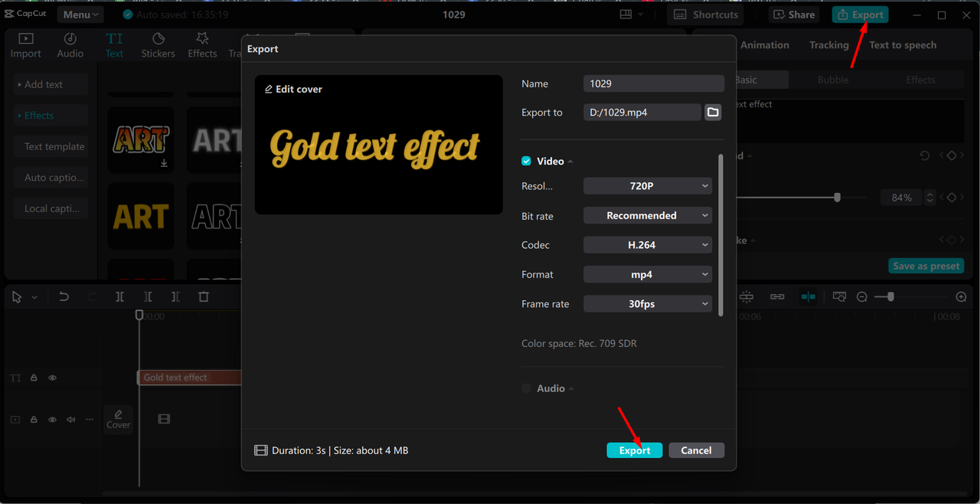Zoom out the timeline with minus icon
Screen dimensions: 980x504
(x=862, y=296)
